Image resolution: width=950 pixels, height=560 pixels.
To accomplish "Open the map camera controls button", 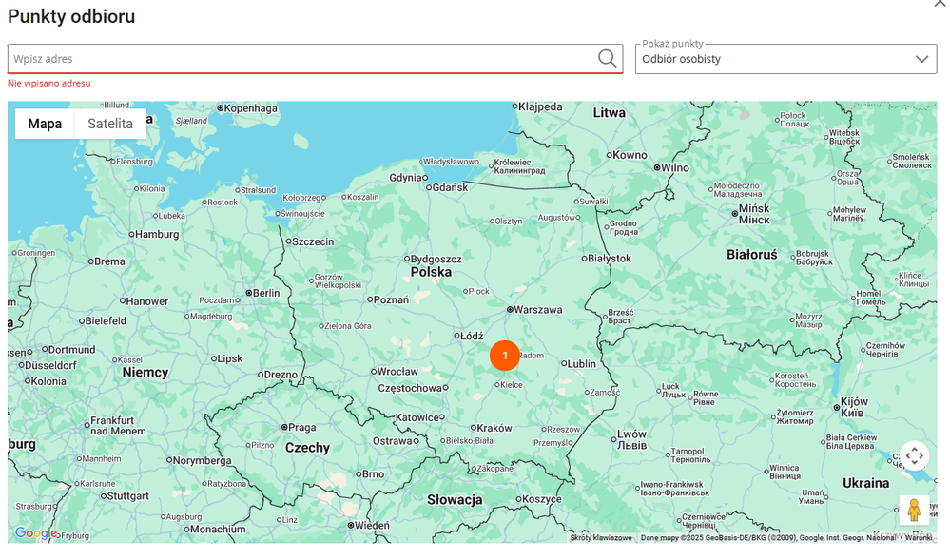I will coord(914,456).
